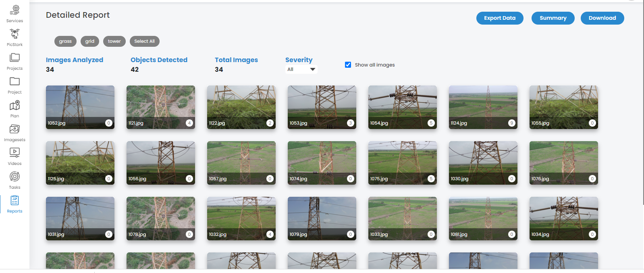644x273 pixels.
Task: Click the Total Images heading
Action: tap(236, 60)
